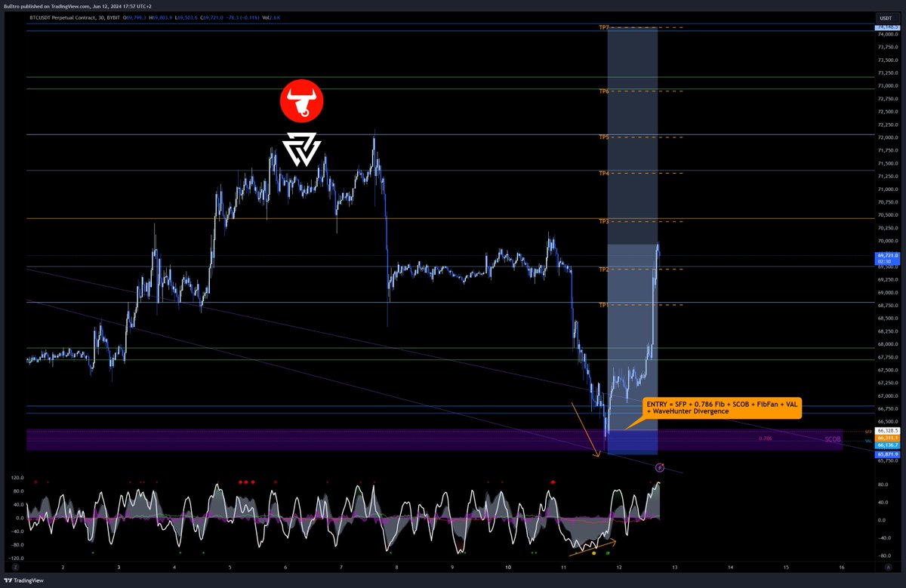
Task: Click the VAL line label
Action: coord(869,440)
